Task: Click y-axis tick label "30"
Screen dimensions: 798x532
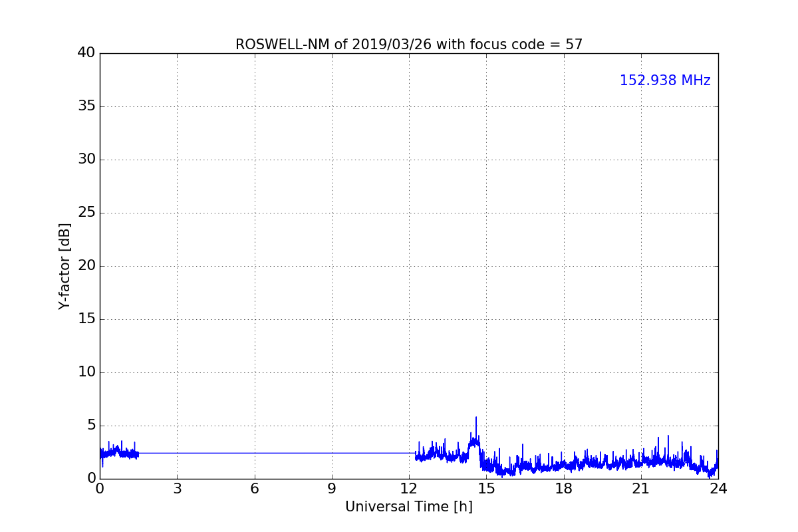Action: (x=86, y=159)
